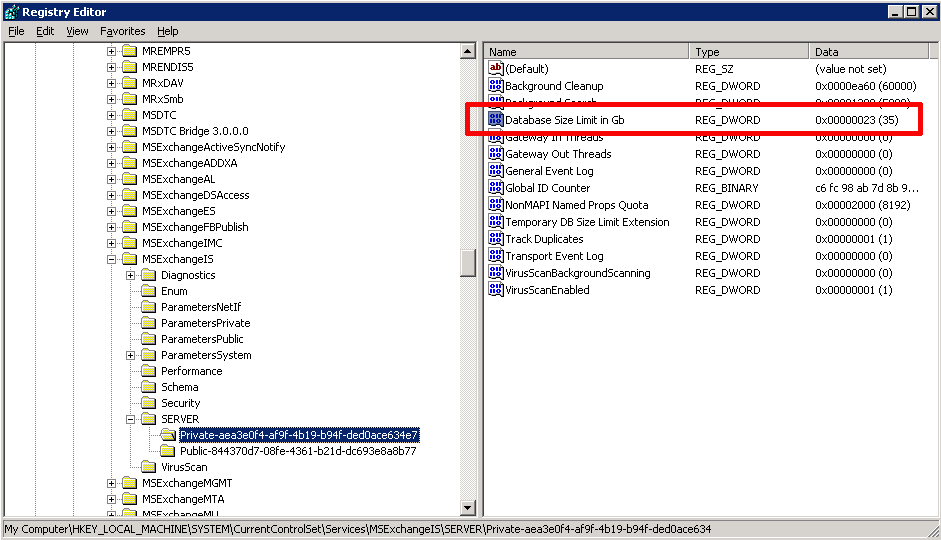Select the MSDTC Bridge 3.0.0.0 key

click(194, 131)
